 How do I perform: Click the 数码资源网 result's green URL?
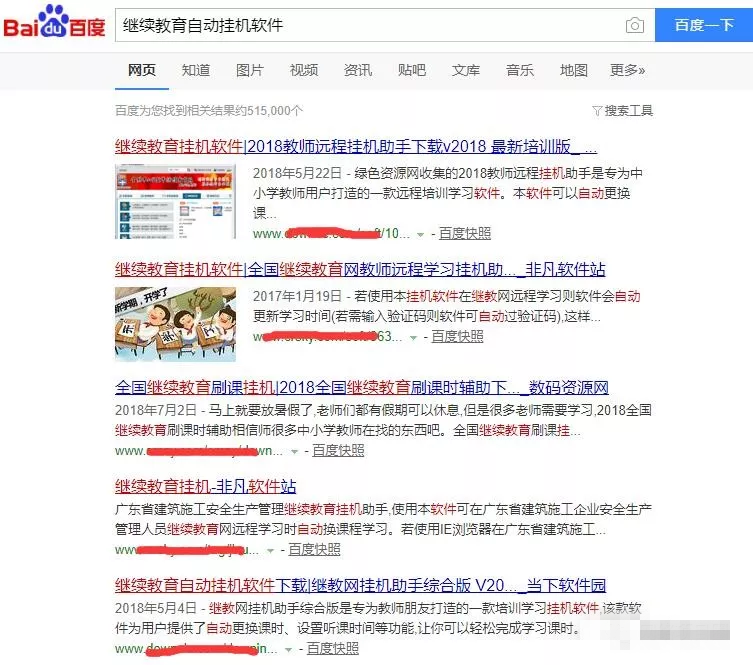(x=199, y=451)
